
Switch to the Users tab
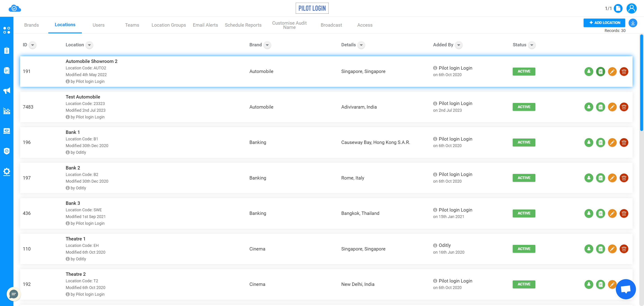pos(98,25)
